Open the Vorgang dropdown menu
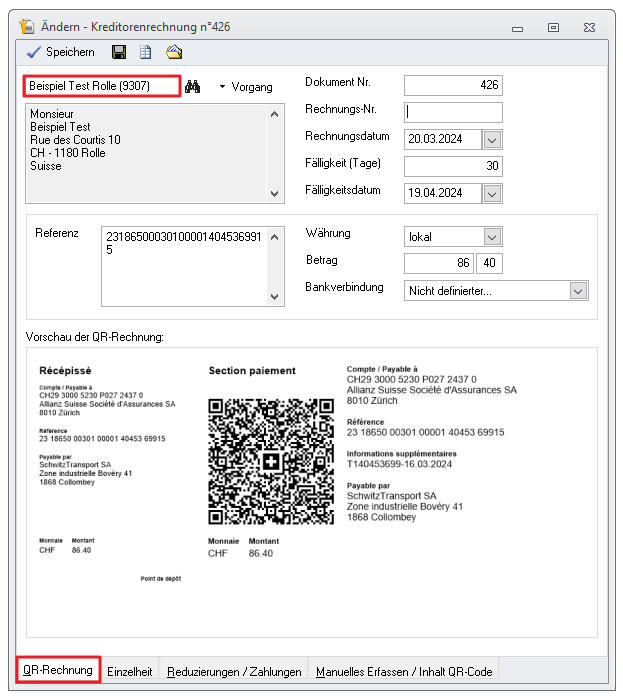 [246, 87]
